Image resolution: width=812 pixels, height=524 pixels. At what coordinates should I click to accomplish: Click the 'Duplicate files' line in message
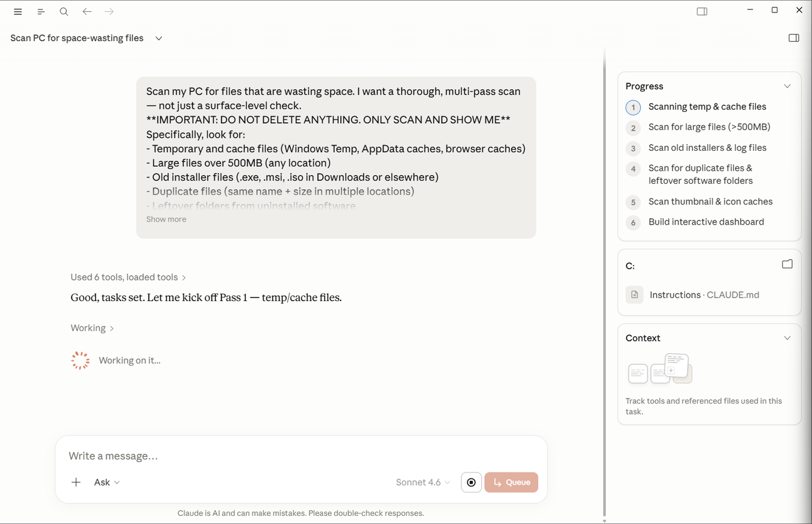point(280,191)
